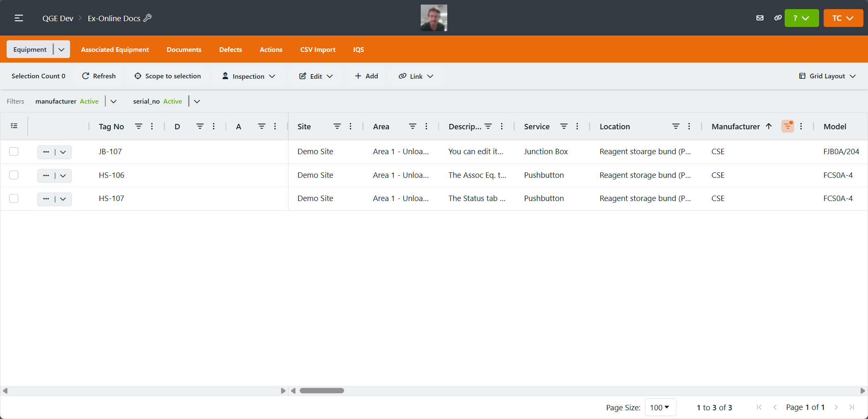Toggle the column list icon in grid header

coord(14,126)
